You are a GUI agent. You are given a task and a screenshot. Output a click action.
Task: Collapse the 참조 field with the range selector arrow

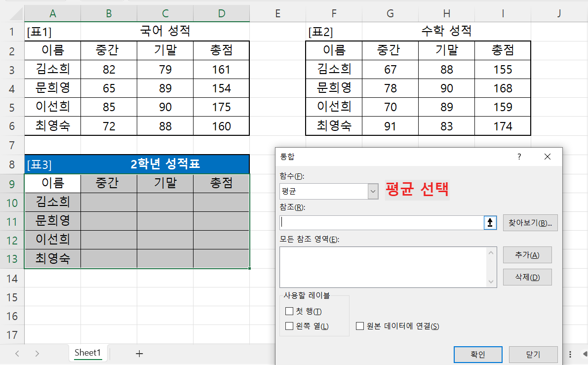pos(490,223)
